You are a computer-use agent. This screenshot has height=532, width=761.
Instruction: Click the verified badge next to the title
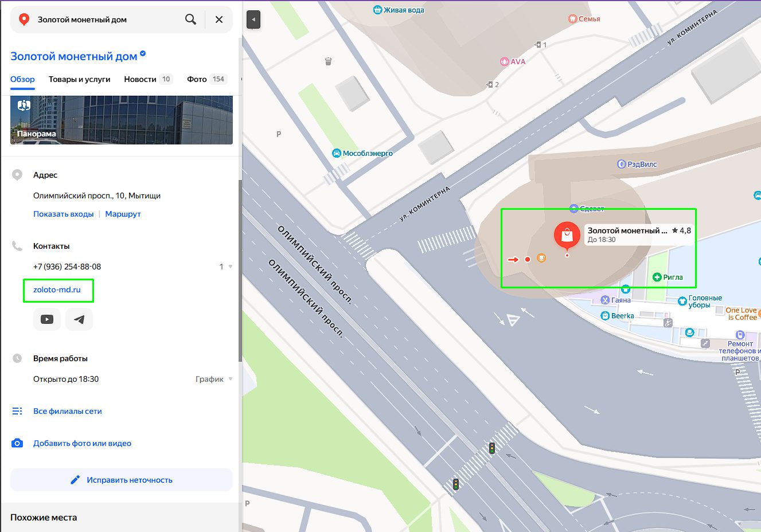click(x=143, y=54)
